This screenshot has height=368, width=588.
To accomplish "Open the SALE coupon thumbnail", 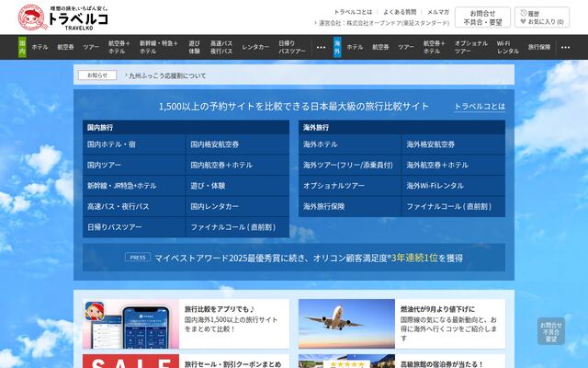I will pos(130,362).
